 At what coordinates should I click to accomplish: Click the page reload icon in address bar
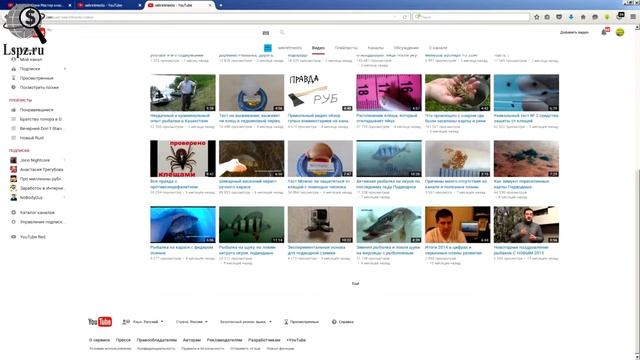[404, 17]
